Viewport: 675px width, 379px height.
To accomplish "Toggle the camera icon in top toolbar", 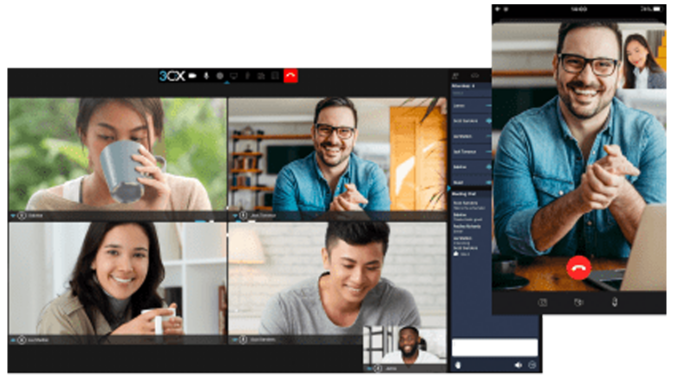I will (192, 76).
